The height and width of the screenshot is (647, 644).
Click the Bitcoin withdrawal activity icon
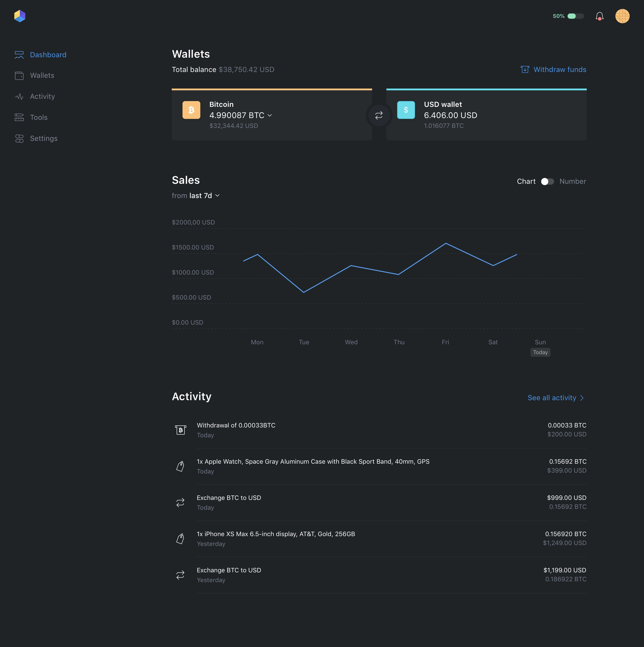coord(180,430)
